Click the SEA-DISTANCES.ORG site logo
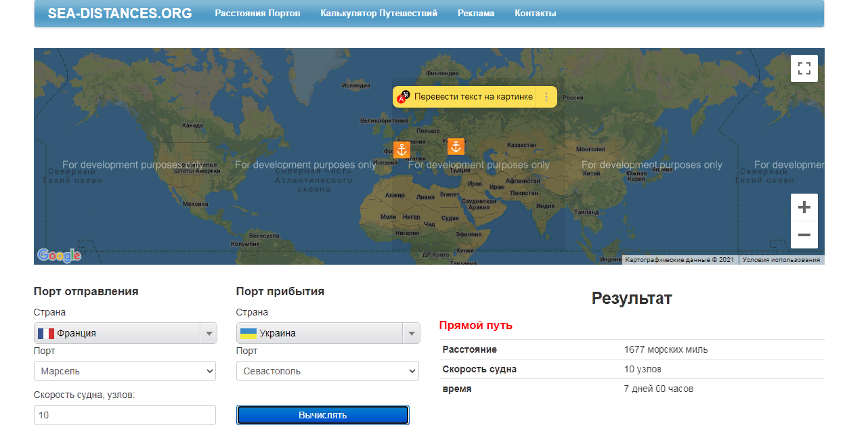868x438 pixels. [x=120, y=14]
